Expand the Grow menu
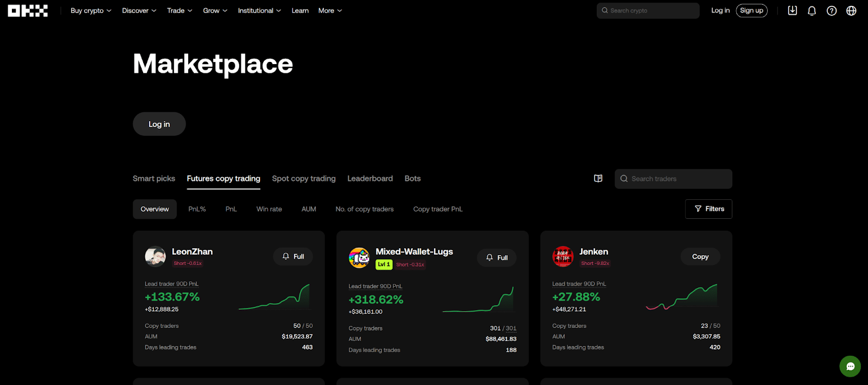Screen dimensions: 868x385 [x=215, y=10]
